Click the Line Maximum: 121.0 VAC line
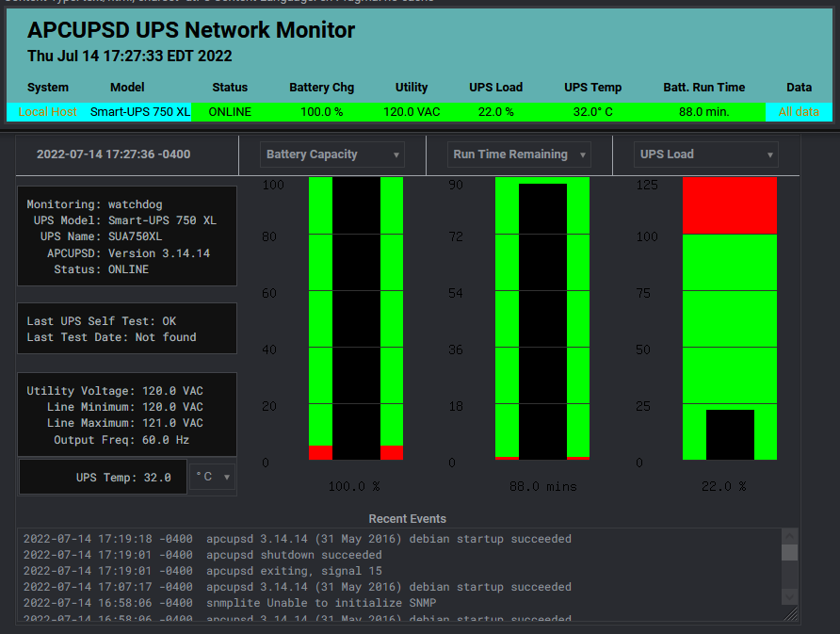Viewport: 840px width, 634px height. tap(125, 423)
